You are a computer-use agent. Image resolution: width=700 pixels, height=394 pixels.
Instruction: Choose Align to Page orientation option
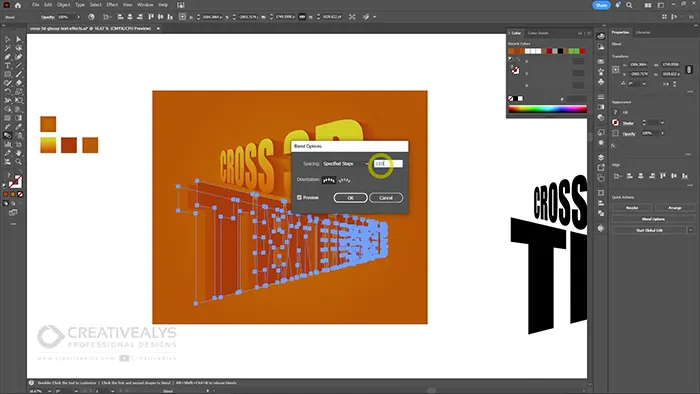coord(329,180)
